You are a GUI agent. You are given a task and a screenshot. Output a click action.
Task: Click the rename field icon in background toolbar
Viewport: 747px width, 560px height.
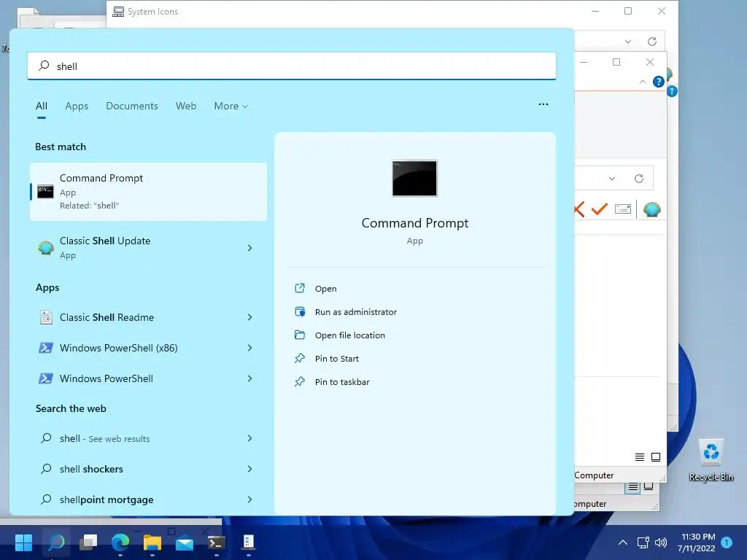pos(623,209)
